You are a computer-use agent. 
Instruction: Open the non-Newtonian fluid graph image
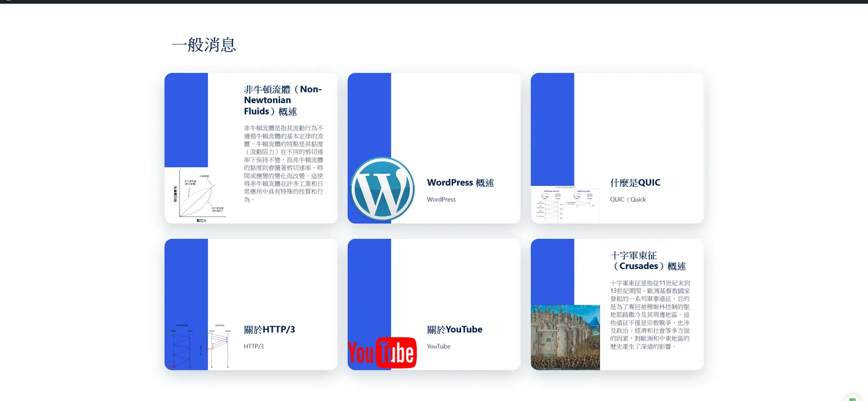pos(198,196)
